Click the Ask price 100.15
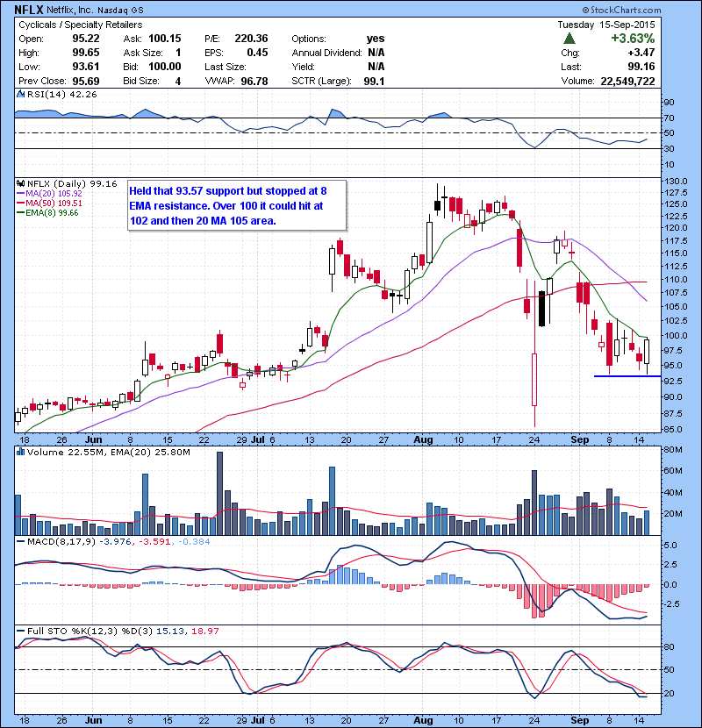702x728 pixels. pyautogui.click(x=164, y=39)
